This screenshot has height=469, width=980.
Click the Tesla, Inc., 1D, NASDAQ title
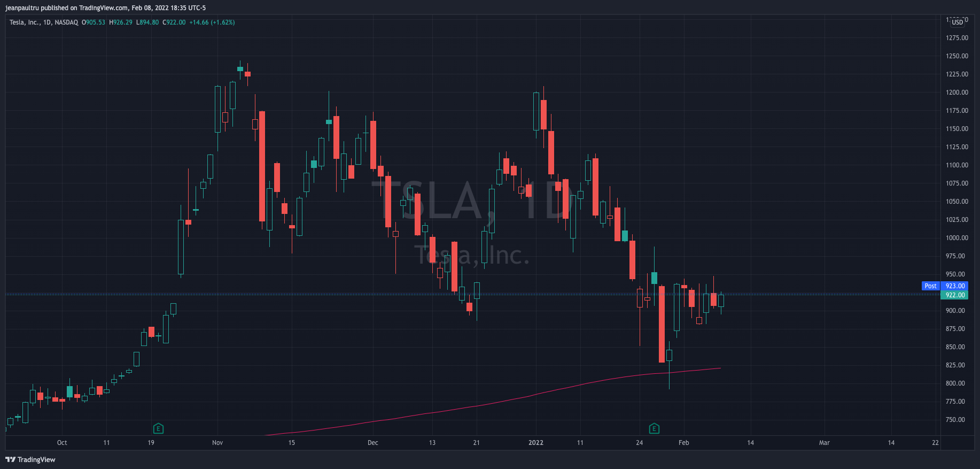pos(44,22)
